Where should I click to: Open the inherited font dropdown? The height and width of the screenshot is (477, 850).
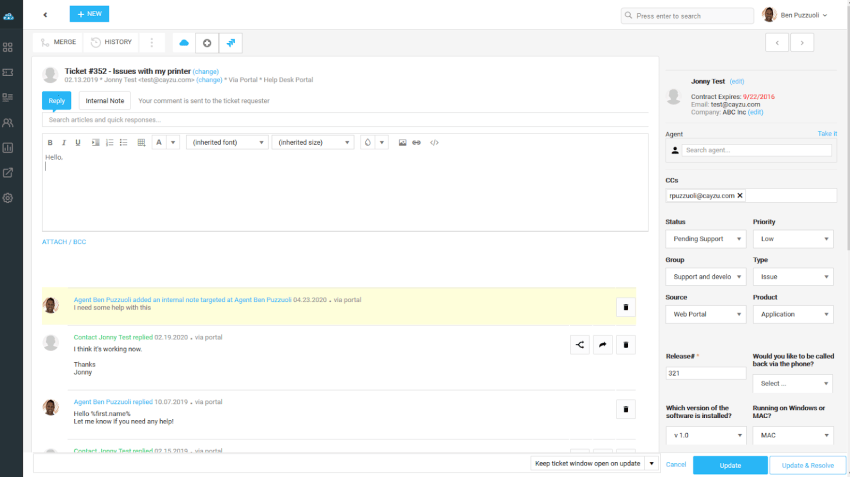coord(227,143)
